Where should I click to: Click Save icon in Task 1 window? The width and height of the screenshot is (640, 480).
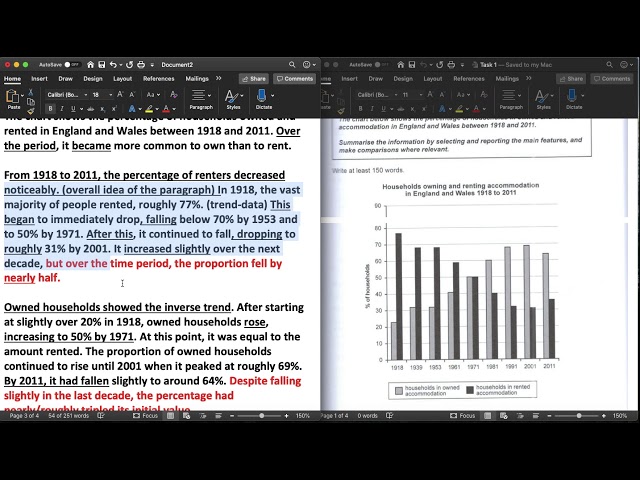pyautogui.click(x=412, y=64)
